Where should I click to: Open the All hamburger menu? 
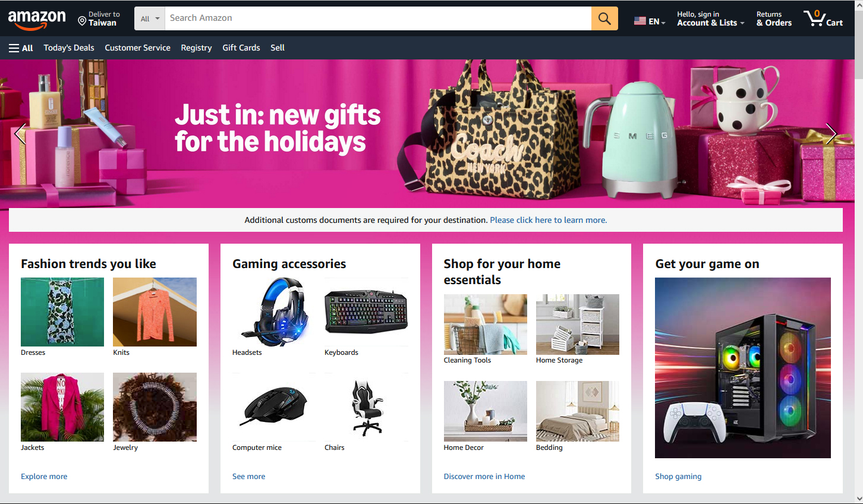coord(21,48)
